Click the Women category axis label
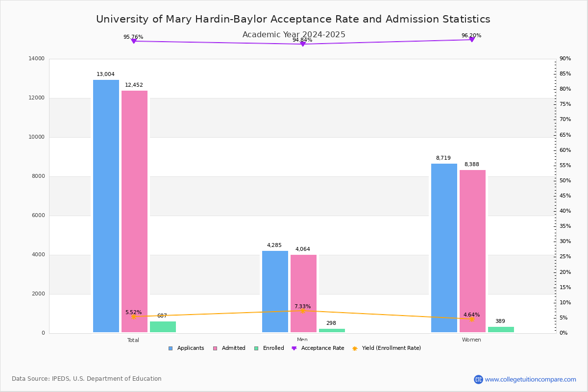 click(471, 340)
